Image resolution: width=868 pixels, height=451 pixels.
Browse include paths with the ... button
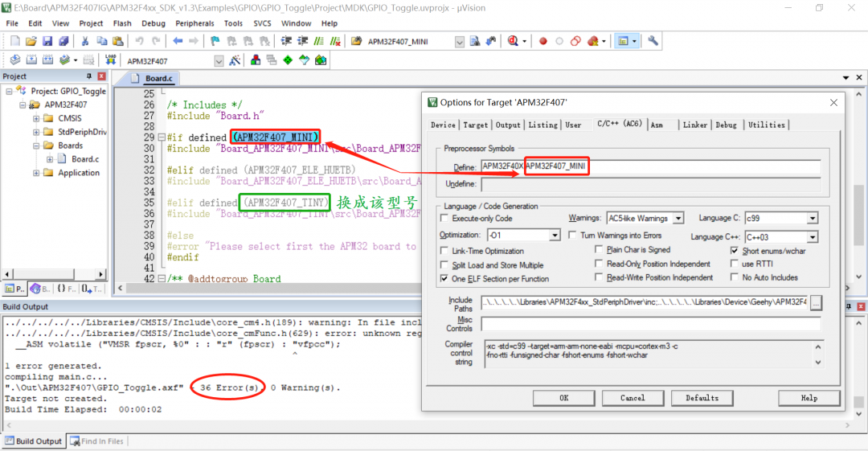pos(816,302)
